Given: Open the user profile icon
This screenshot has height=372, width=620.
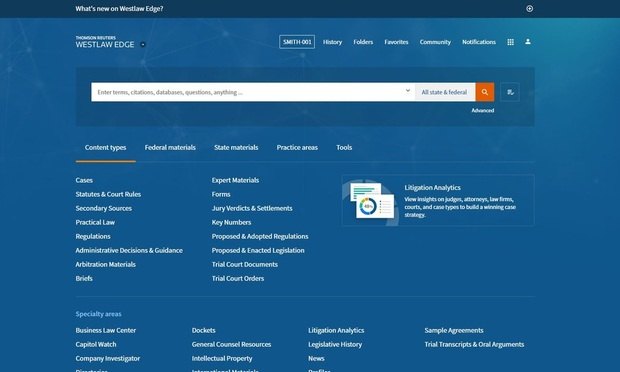Looking at the screenshot, I should (x=528, y=42).
